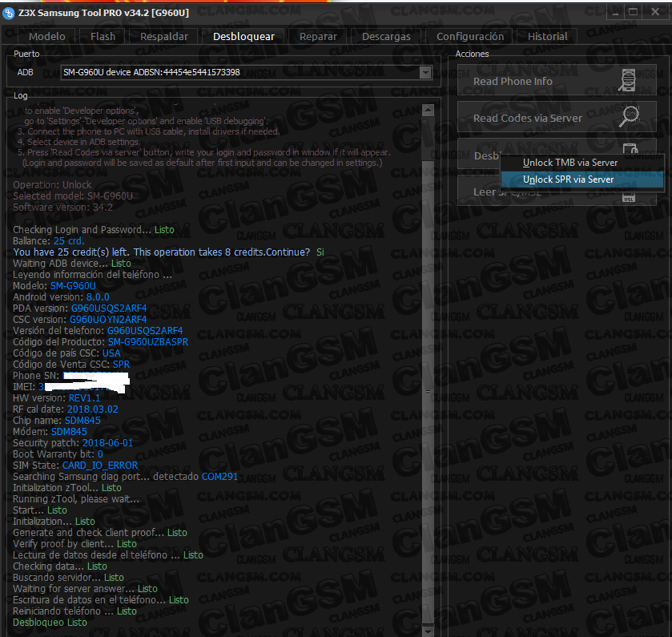Click the magnifier icon on Read Codes via Server
This screenshot has width=672, height=637.
(629, 116)
